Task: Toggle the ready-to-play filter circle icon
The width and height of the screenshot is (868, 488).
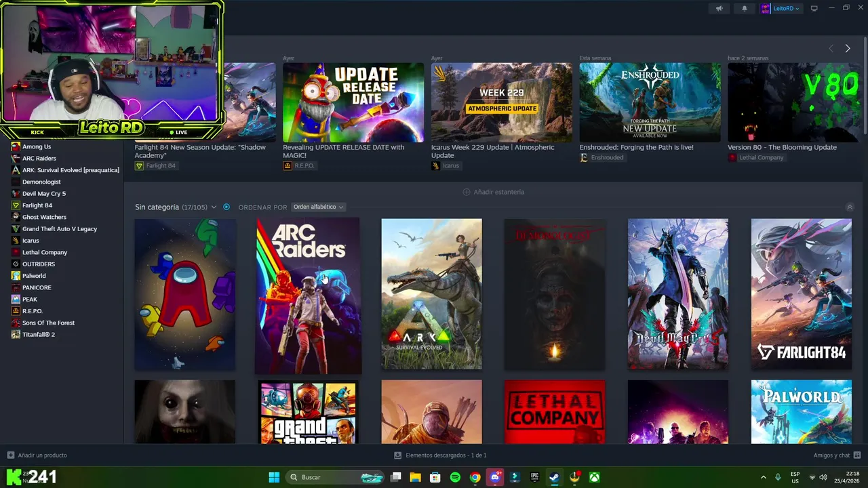Action: tap(226, 207)
